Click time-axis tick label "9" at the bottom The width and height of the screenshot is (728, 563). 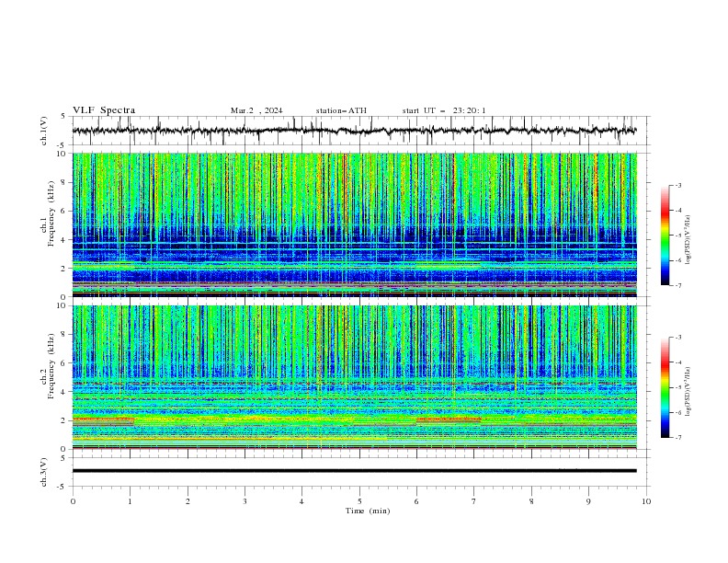tap(588, 501)
